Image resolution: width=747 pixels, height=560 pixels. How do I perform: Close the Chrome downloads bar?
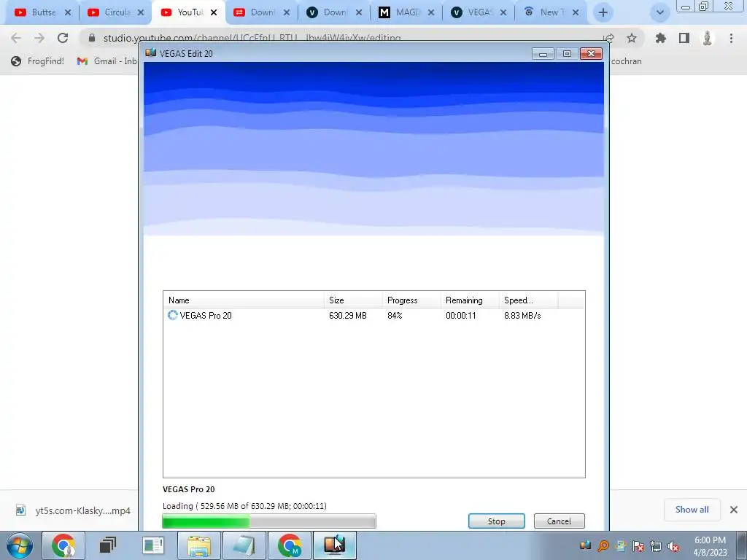[734, 510]
